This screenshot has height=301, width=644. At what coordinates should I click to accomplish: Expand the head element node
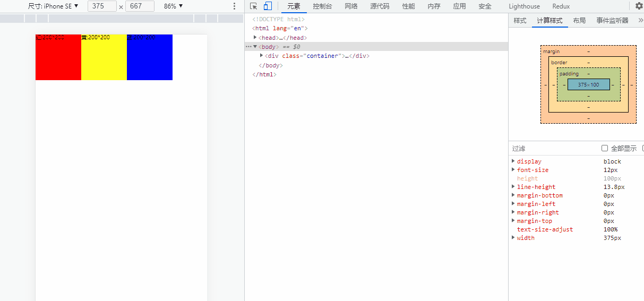(255, 38)
